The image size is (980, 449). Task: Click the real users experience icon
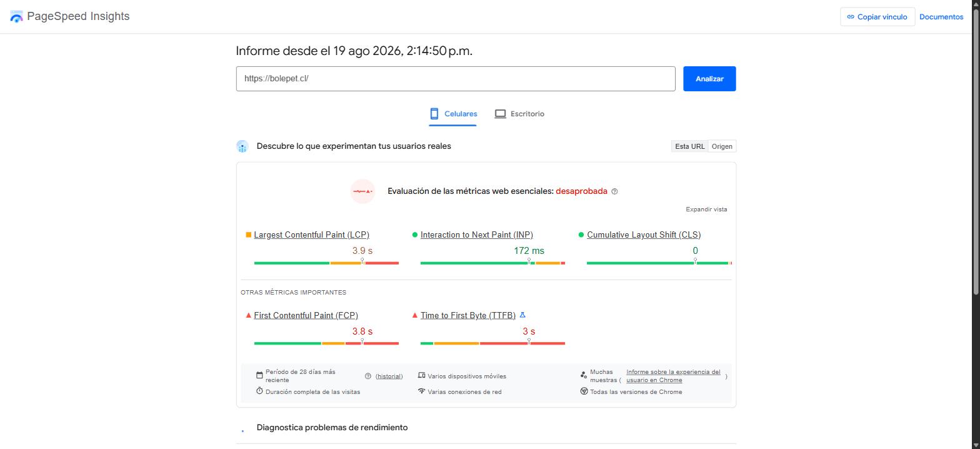[x=242, y=146]
